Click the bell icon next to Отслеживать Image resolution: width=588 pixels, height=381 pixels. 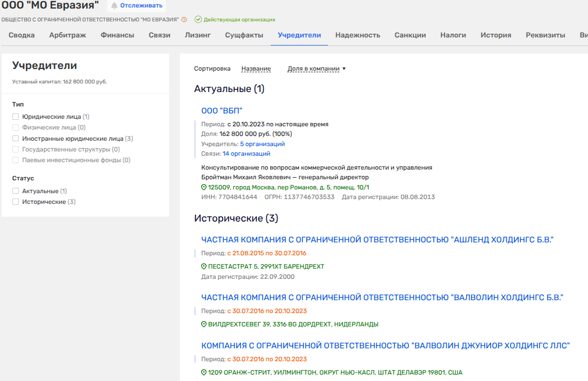(x=114, y=6)
